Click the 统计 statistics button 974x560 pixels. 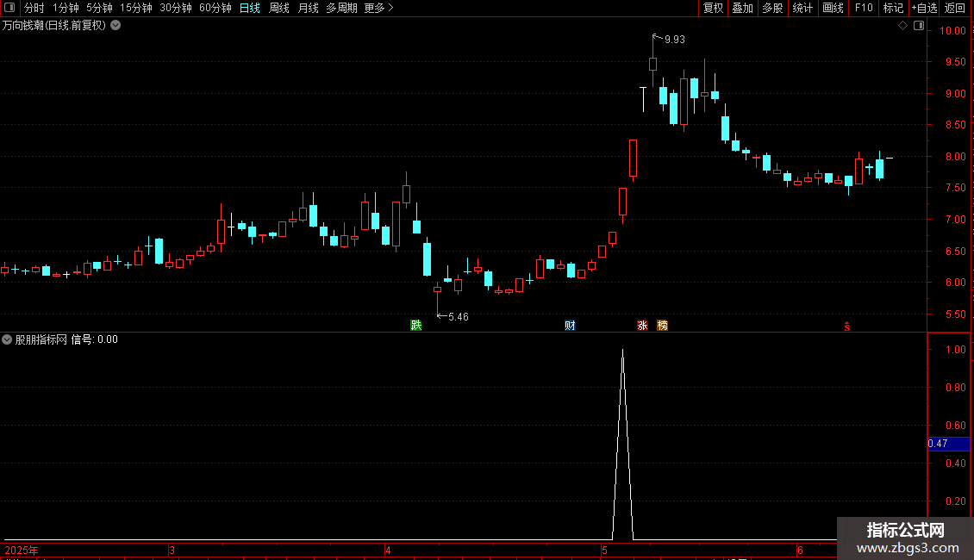[x=802, y=8]
